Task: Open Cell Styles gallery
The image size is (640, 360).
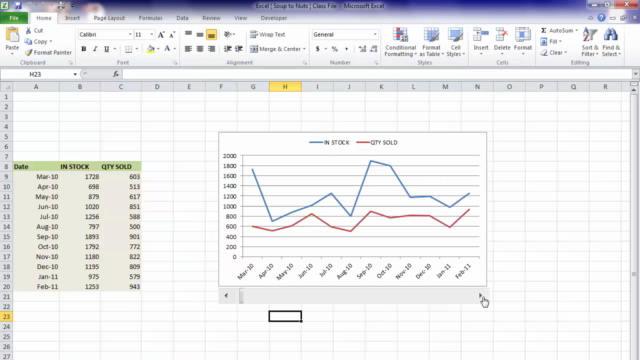Action: (x=456, y=42)
